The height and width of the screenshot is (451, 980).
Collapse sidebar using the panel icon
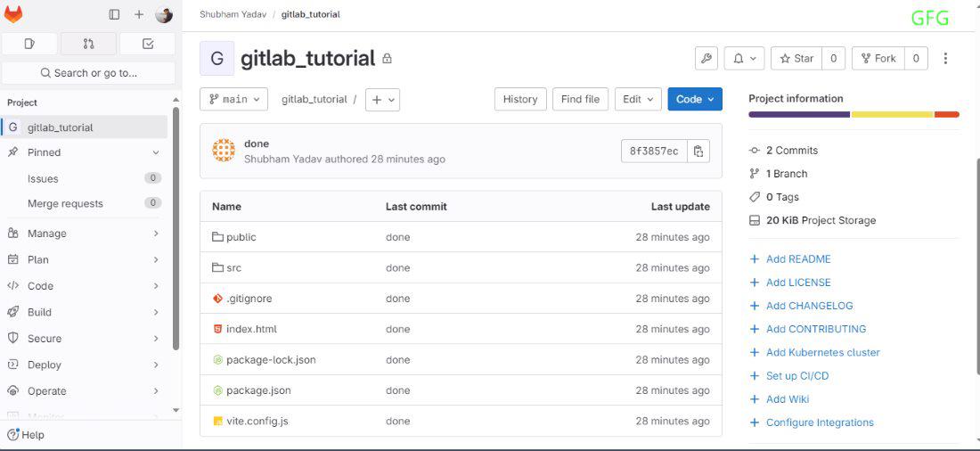[x=114, y=14]
